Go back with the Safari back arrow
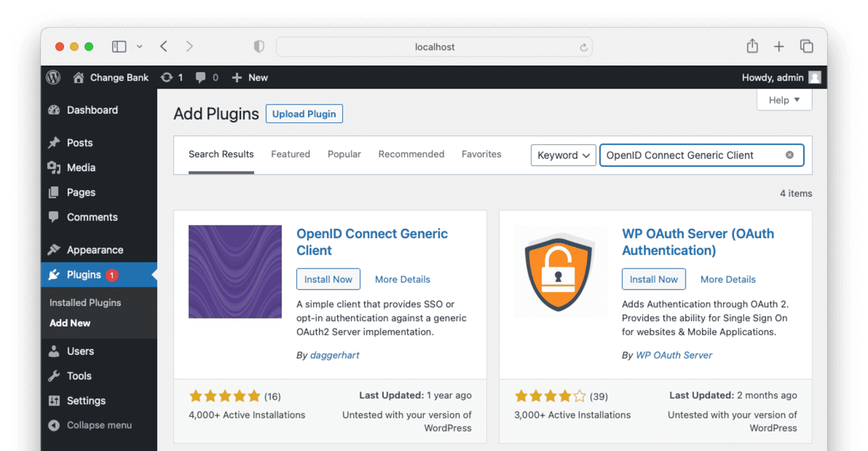 coord(164,46)
